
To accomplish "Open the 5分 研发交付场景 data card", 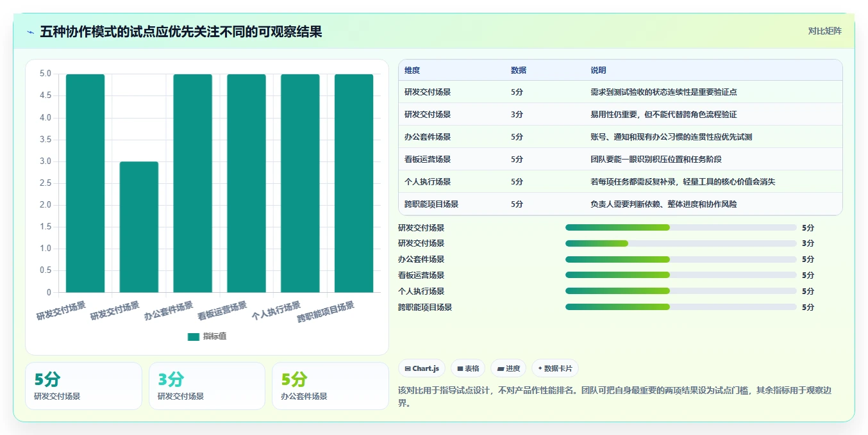I will [83, 386].
